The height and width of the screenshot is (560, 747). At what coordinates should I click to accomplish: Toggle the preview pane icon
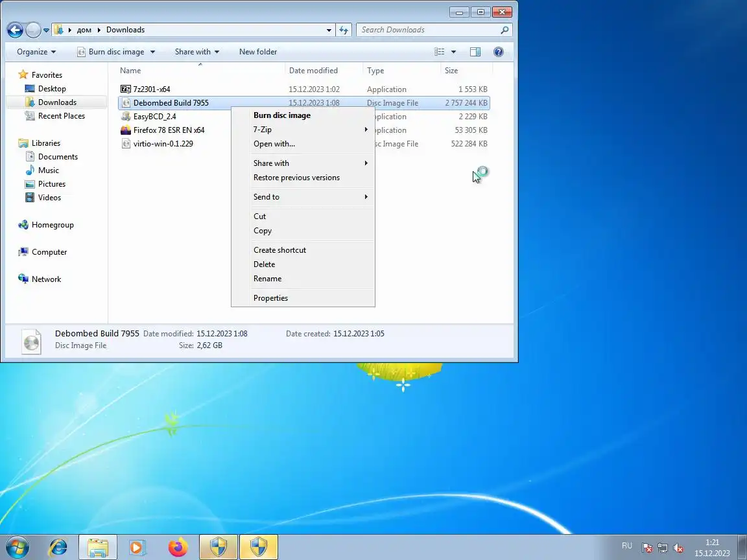(475, 52)
